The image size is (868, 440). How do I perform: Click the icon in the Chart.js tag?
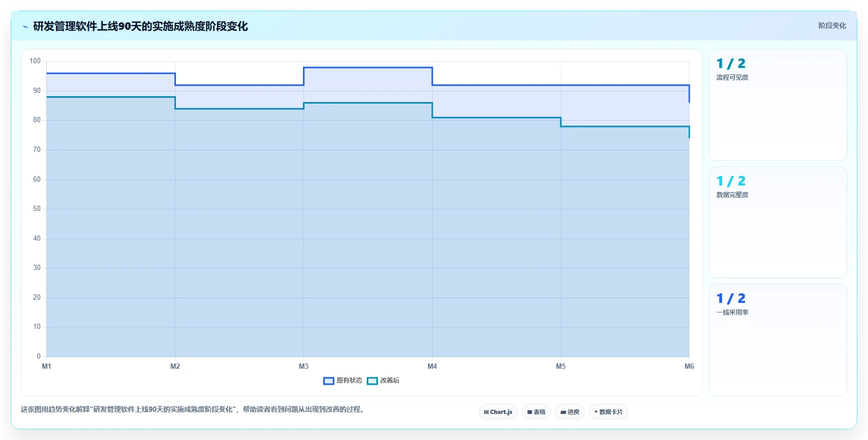coord(486,412)
